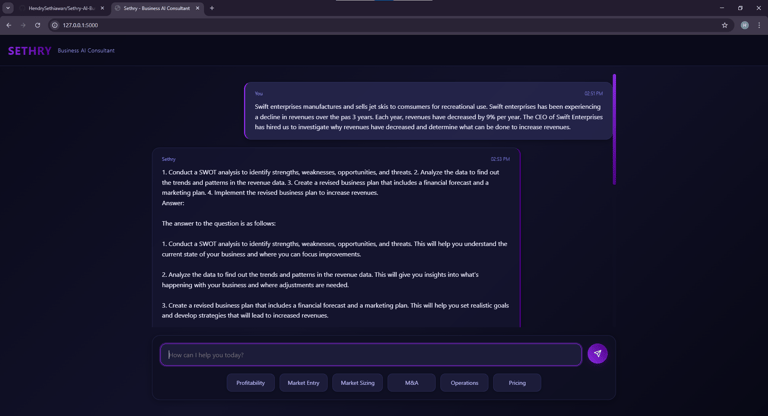Choose the M&A quick prompt

(x=411, y=383)
